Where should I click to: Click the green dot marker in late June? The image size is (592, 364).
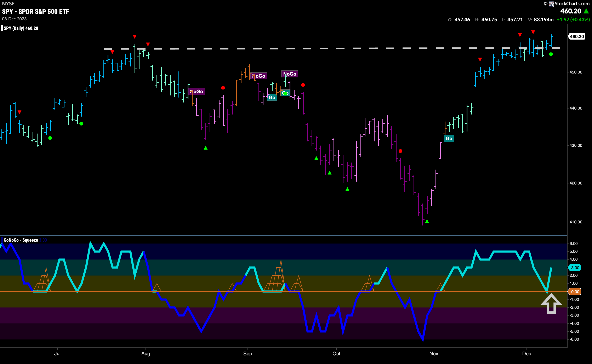(x=50, y=138)
